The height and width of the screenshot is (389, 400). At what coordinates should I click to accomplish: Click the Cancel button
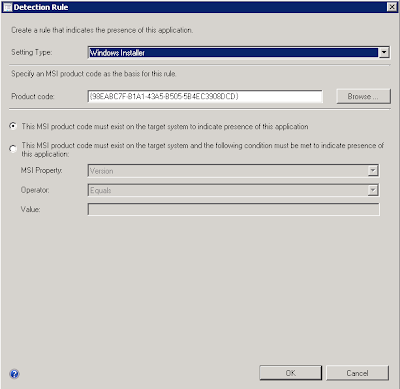(357, 373)
